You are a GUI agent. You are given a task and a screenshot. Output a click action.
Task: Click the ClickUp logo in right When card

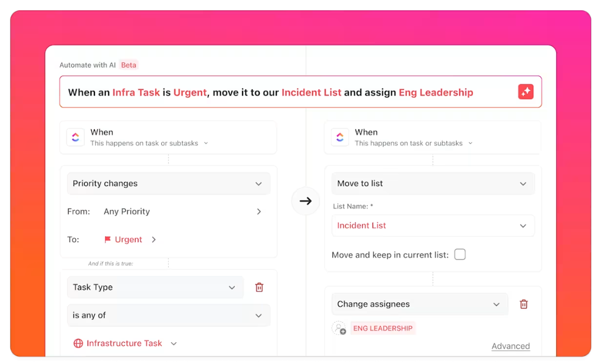(340, 137)
